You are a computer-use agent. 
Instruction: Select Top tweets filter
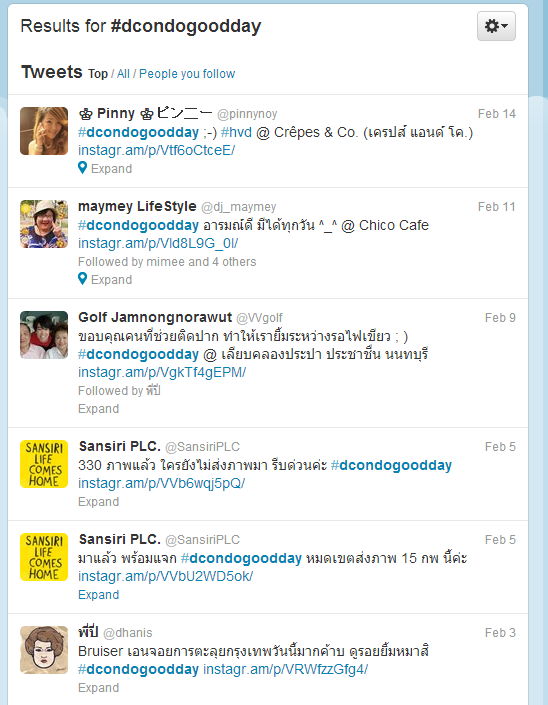pyautogui.click(x=98, y=74)
